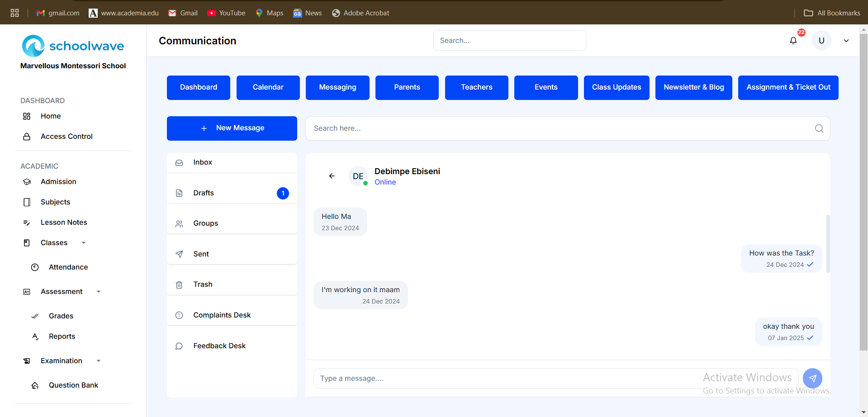
Task: Click the Reports icon in sidebar
Action: [x=35, y=336]
